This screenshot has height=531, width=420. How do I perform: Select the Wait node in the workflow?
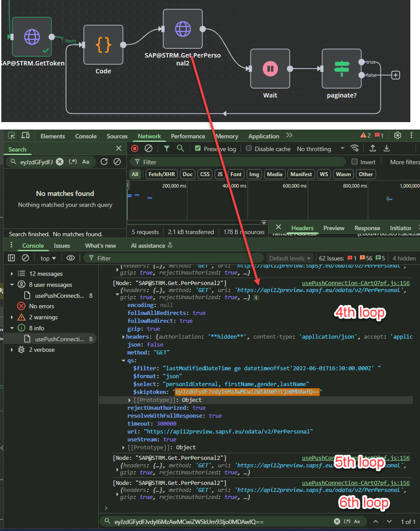(x=270, y=69)
